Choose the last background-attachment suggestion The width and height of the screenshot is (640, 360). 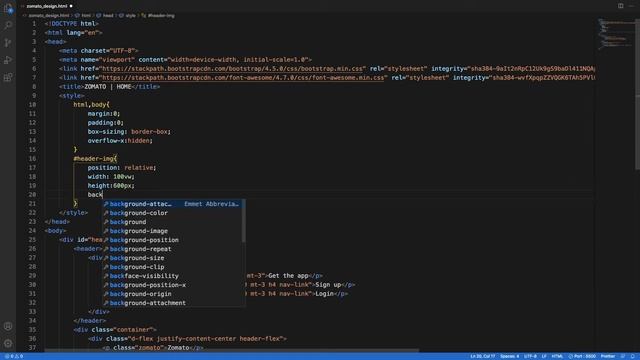(173, 302)
